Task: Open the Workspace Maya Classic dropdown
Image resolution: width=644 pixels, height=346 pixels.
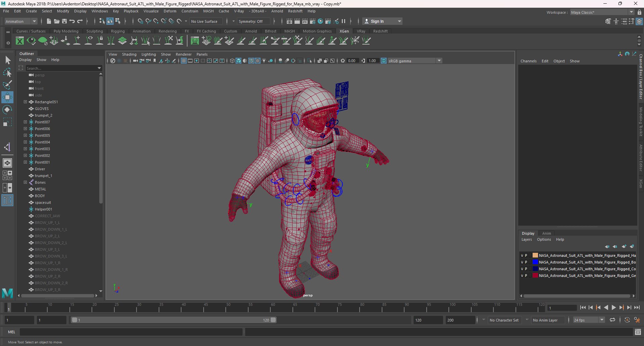Action: [602, 12]
